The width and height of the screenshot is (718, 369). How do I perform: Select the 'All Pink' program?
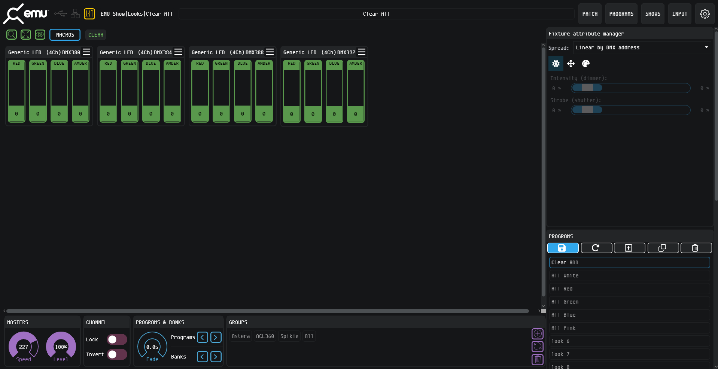pyautogui.click(x=629, y=328)
